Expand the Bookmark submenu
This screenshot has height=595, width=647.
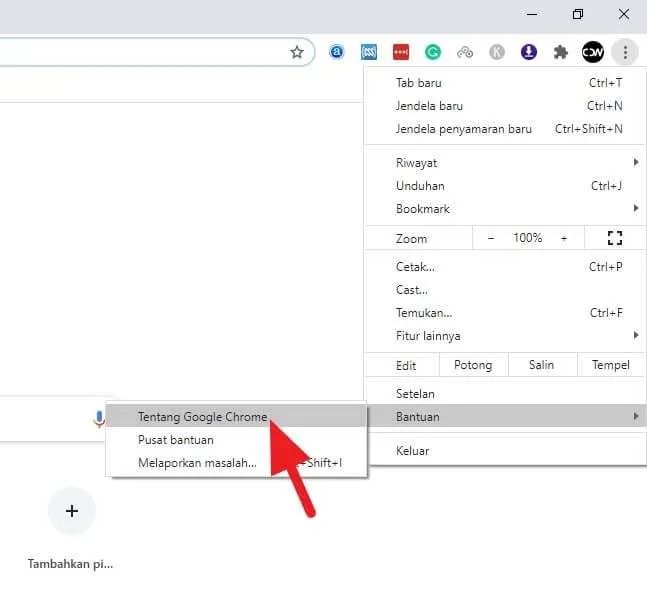pyautogui.click(x=505, y=209)
